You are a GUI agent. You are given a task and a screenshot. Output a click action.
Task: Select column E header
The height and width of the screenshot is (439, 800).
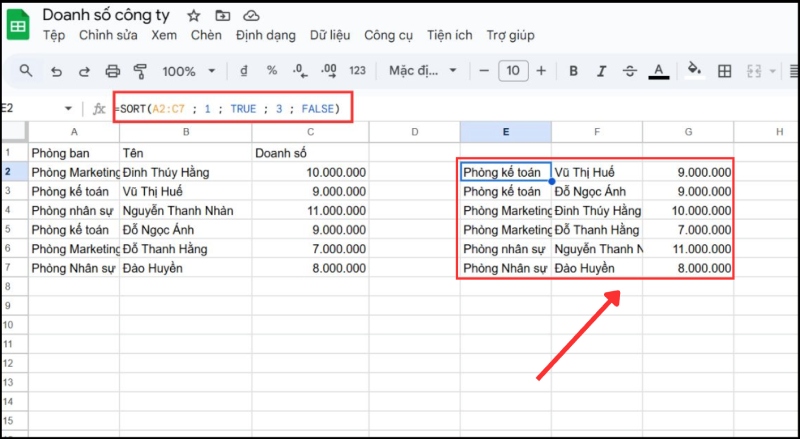[506, 132]
